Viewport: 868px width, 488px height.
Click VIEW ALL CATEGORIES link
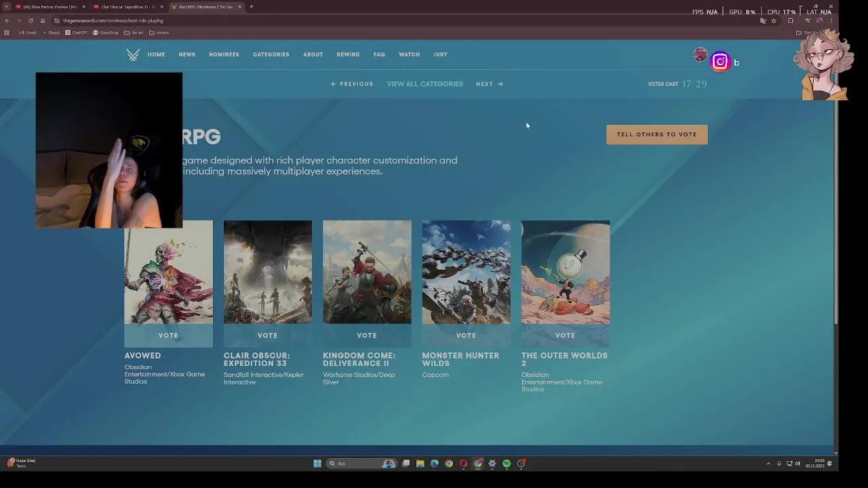tap(425, 84)
